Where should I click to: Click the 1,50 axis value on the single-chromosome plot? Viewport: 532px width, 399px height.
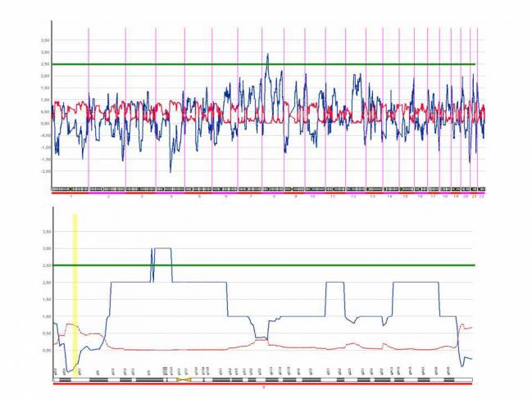coord(47,300)
